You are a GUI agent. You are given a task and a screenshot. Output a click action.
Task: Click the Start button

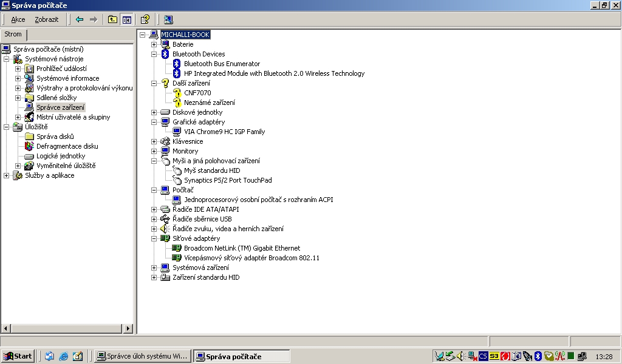16,356
